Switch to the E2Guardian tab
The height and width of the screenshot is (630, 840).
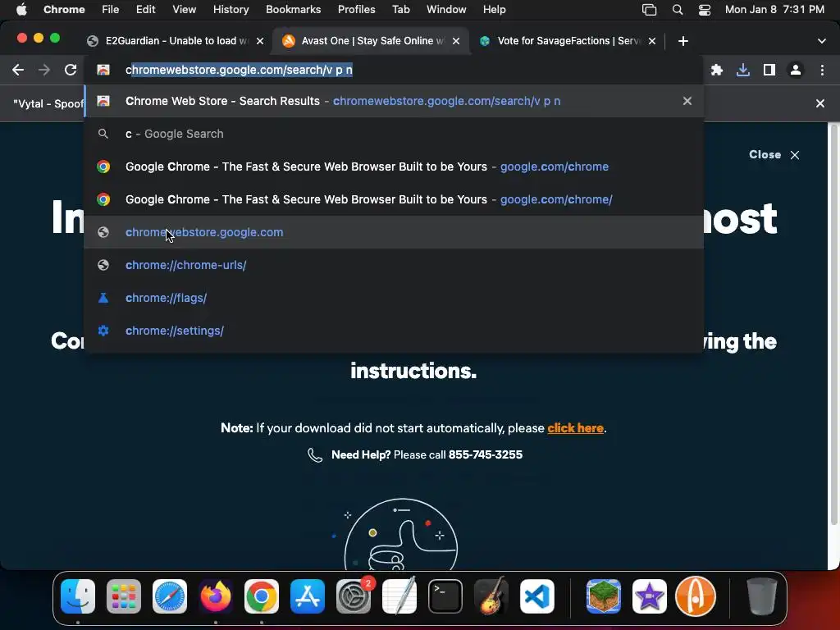[x=175, y=41]
